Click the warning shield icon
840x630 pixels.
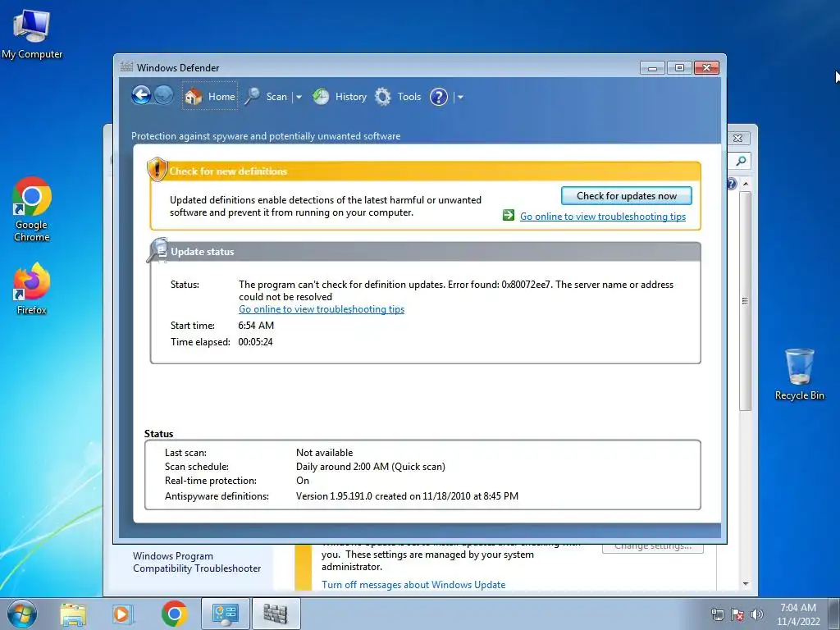point(157,169)
